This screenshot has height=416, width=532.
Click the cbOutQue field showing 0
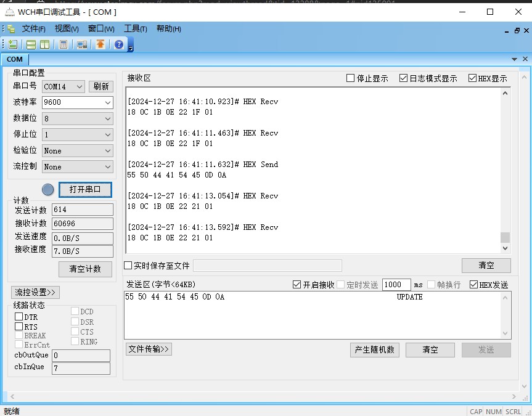click(81, 355)
